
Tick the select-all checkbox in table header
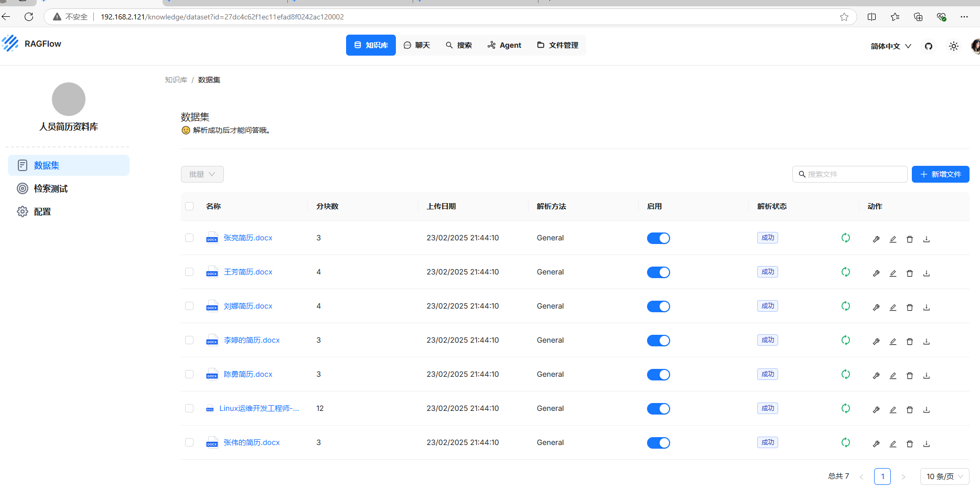coord(189,206)
